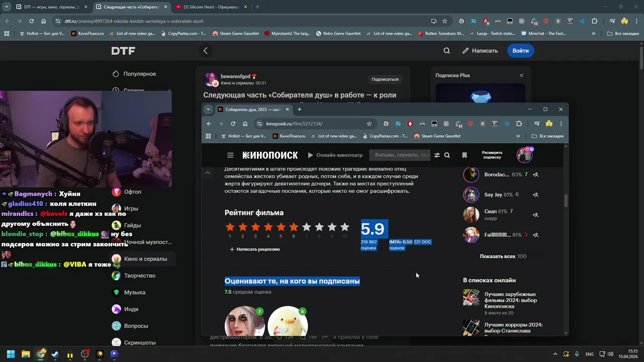Open Steam from the Windows taskbar
This screenshot has width=644, height=362.
(55, 354)
